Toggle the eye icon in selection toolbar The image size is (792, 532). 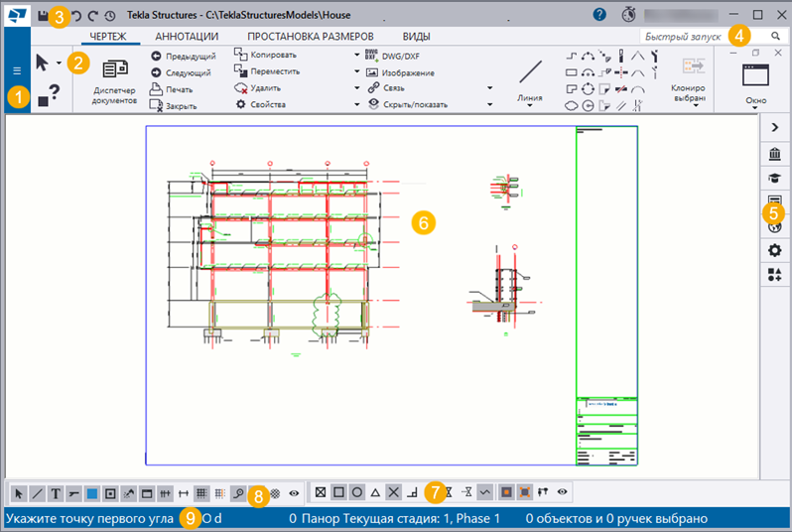click(294, 492)
